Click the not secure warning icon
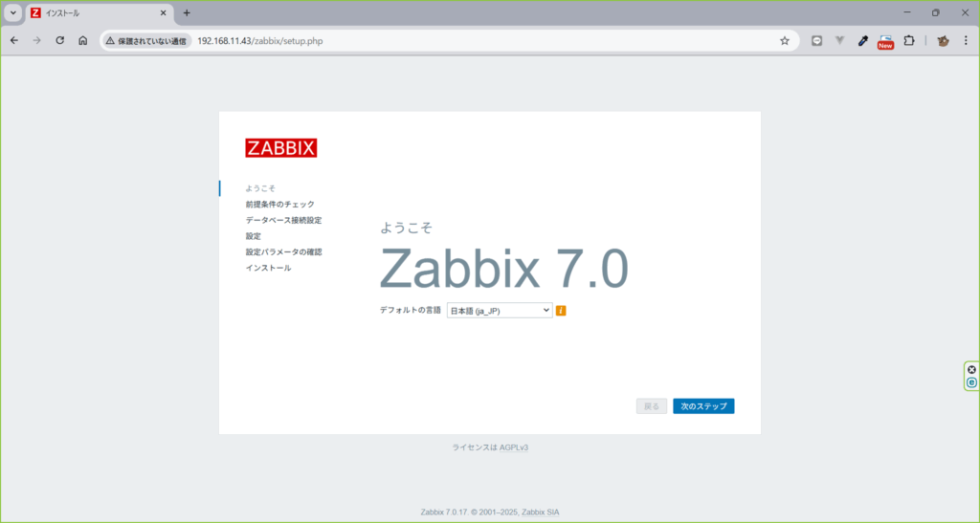The width and height of the screenshot is (980, 523). point(111,40)
